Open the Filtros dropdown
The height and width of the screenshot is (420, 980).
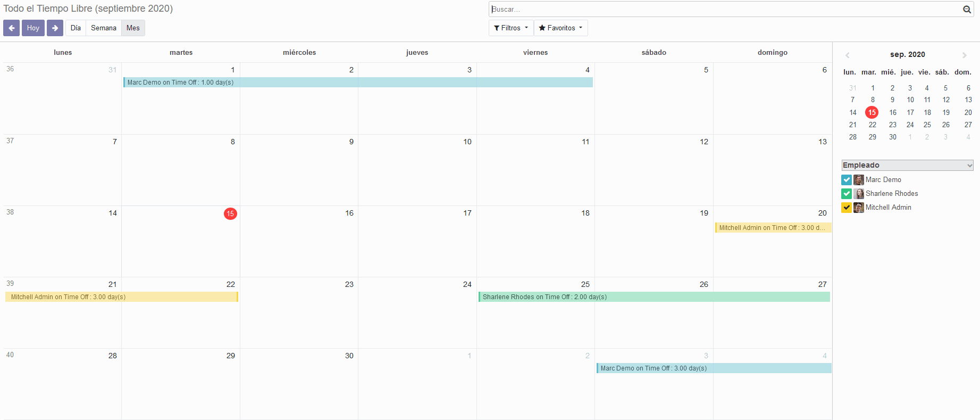click(510, 28)
